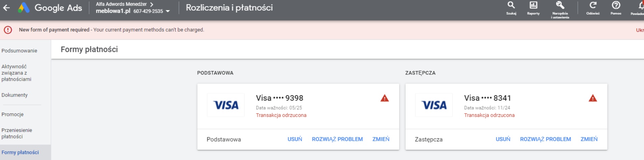Open Podsumowanie in the sidebar
The height and width of the screenshot is (160, 644).
(19, 51)
